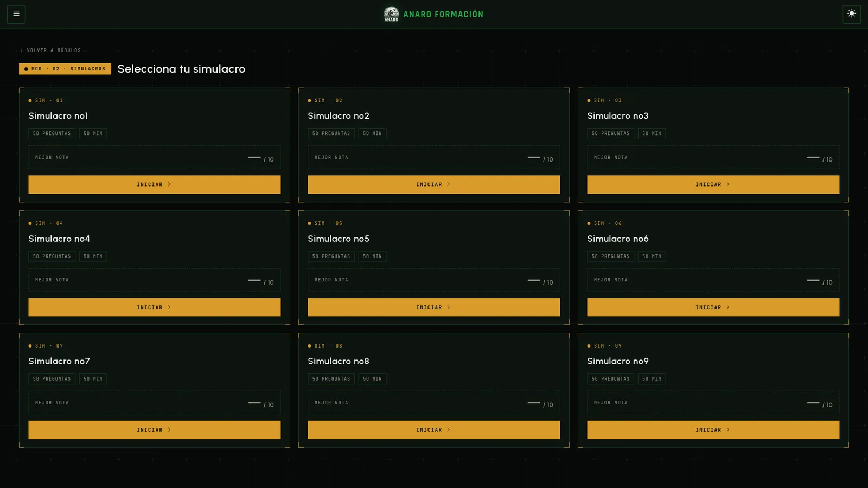Select the Simulacro no9 card title
This screenshot has height=488, width=868.
click(x=618, y=361)
